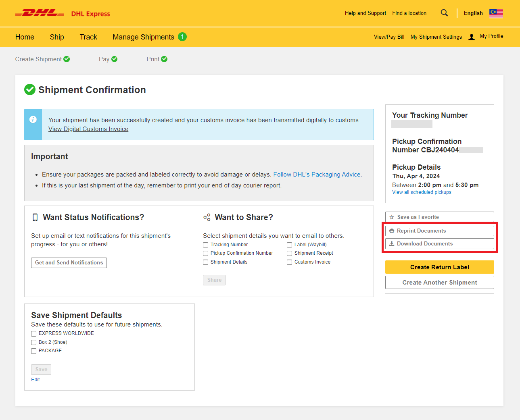520x420 pixels.
Task: Click the Share button
Action: tap(214, 280)
